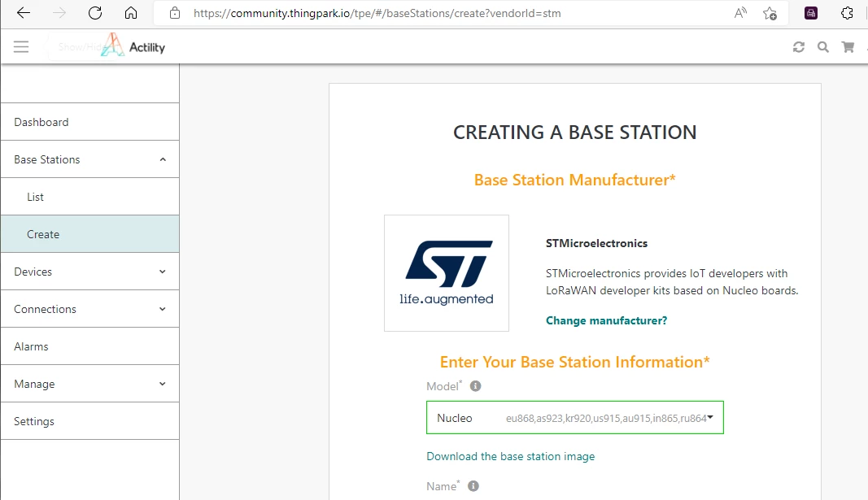
Task: Open the Dashboard menu item
Action: 89,122
